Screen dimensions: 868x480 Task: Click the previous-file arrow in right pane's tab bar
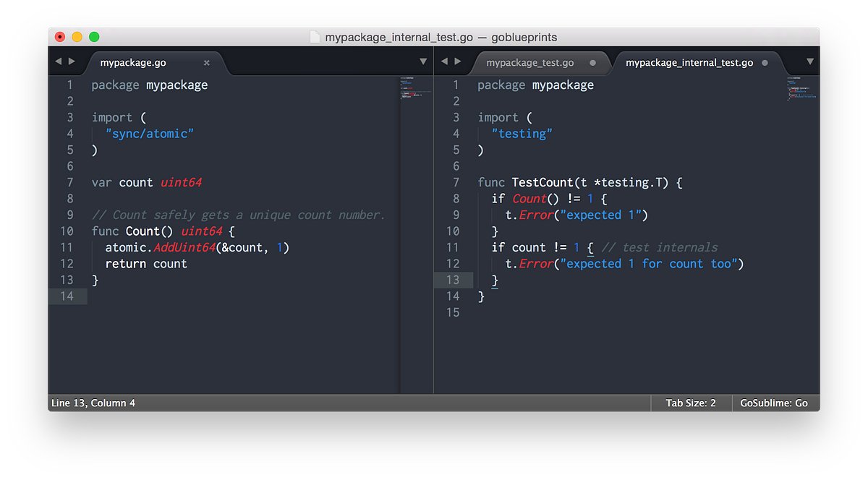[x=446, y=61]
